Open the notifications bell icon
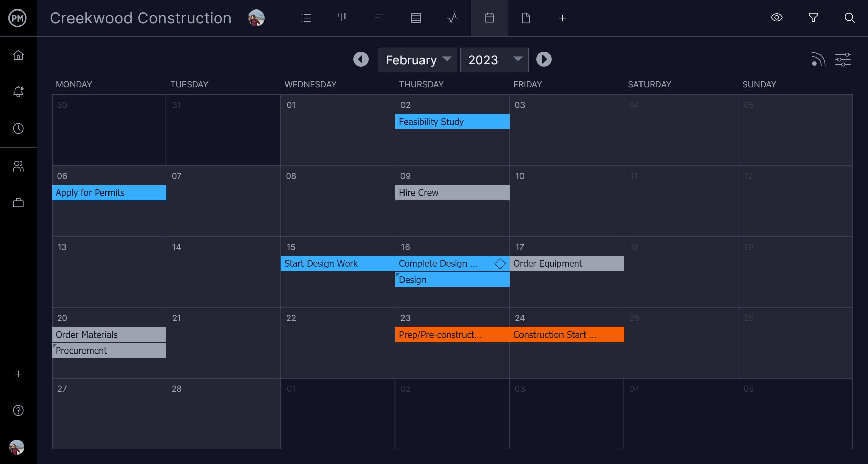868x464 pixels. coord(18,92)
